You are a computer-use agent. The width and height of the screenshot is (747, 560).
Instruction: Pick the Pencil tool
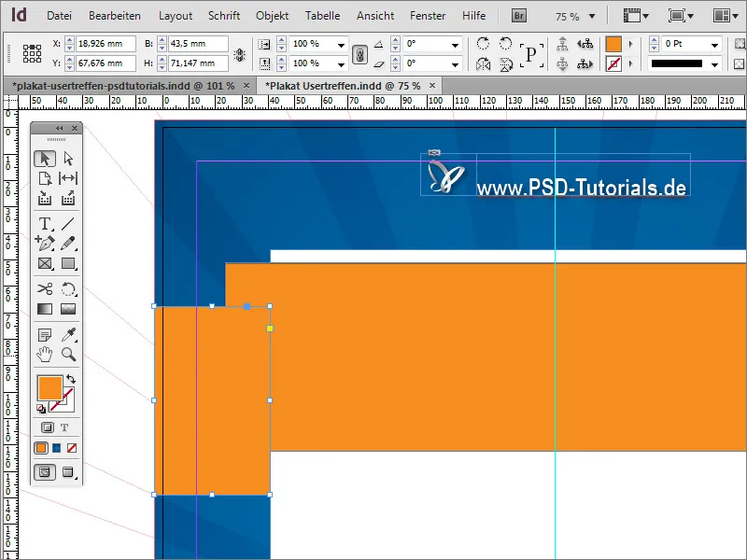click(x=68, y=244)
